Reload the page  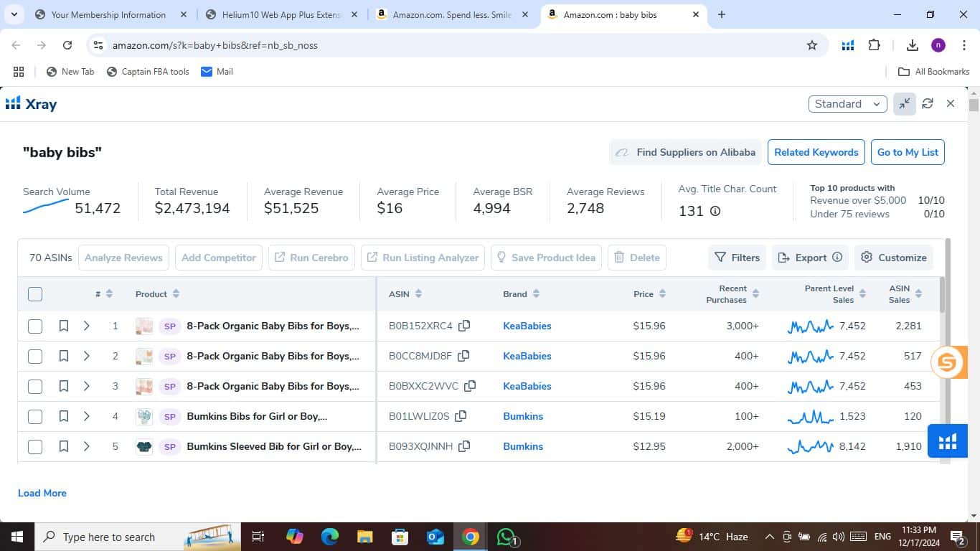pyautogui.click(x=67, y=45)
